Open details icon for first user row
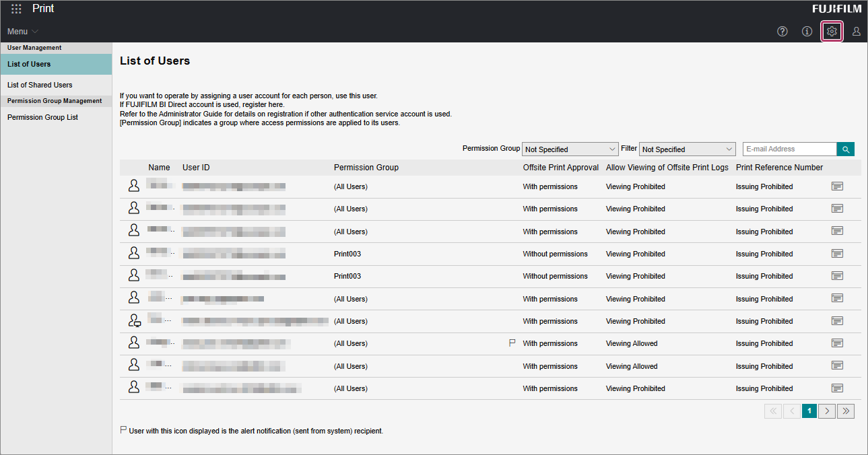The image size is (868, 455). click(837, 186)
